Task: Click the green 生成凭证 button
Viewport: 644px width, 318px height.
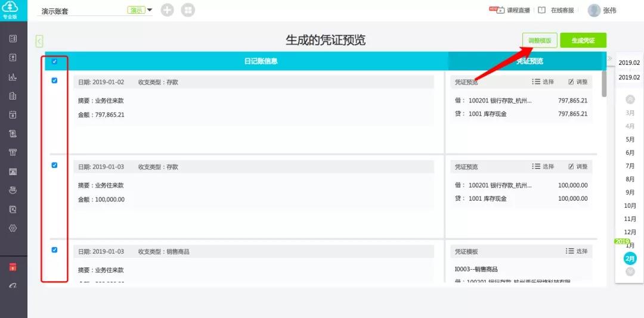Action: point(583,40)
